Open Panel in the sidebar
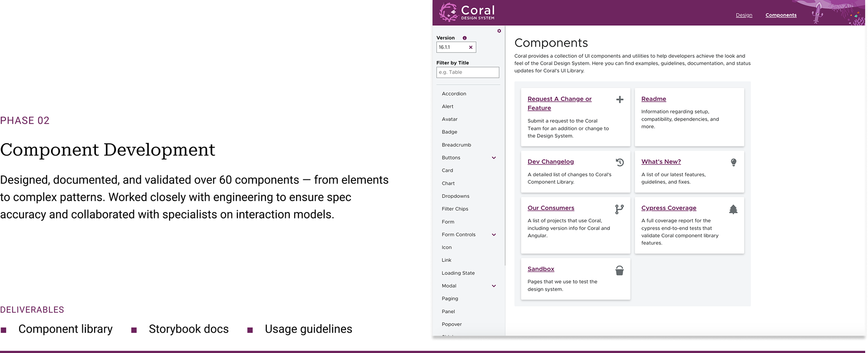 coord(448,311)
